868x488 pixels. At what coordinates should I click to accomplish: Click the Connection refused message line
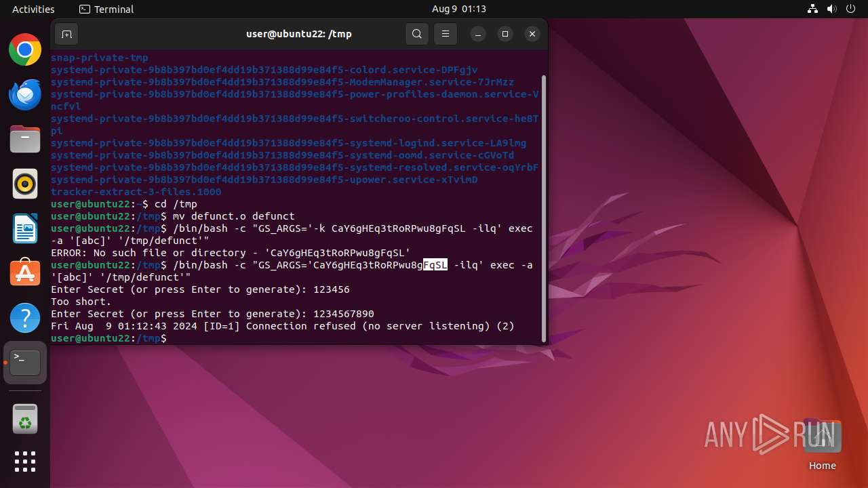coord(283,326)
